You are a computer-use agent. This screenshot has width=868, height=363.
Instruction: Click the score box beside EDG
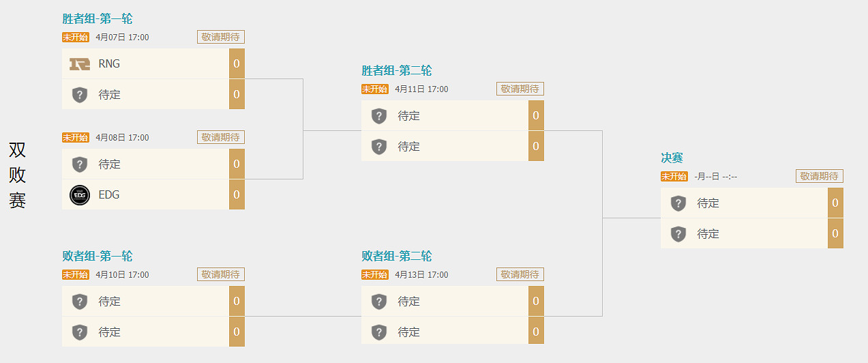(237, 195)
